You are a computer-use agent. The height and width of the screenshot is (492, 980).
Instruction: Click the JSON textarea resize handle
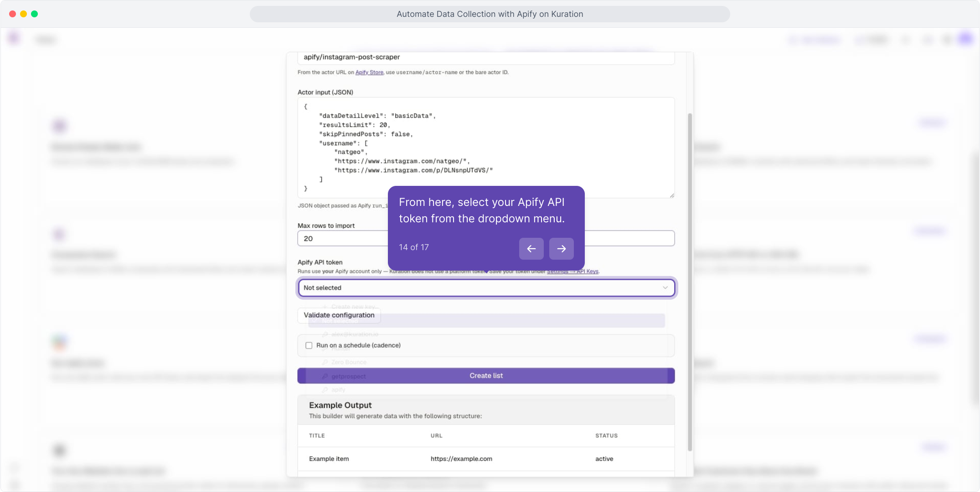(x=672, y=195)
